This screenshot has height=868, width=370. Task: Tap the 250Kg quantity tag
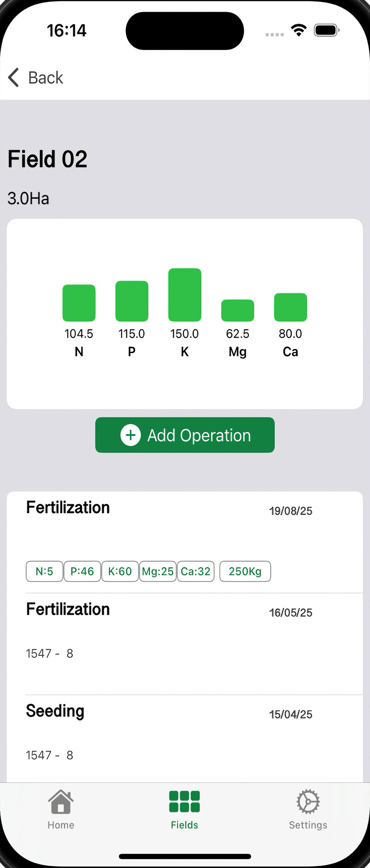coord(245,571)
